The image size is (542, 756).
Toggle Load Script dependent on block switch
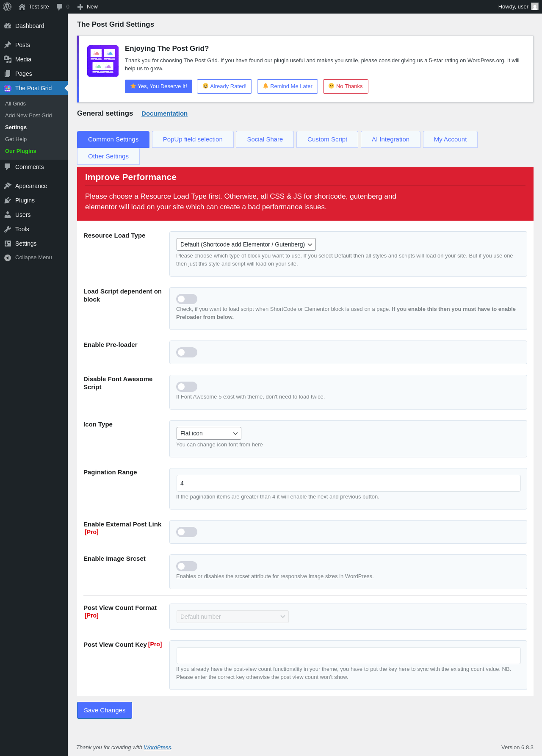(187, 299)
